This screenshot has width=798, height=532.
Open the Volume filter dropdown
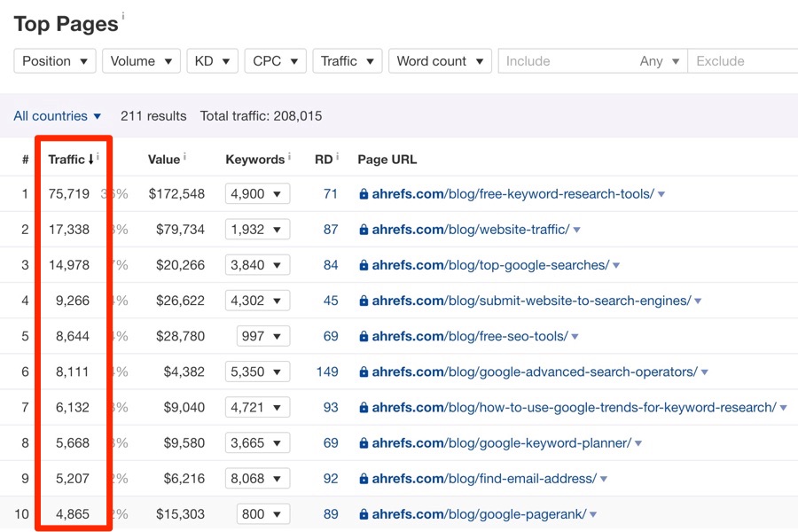click(x=141, y=60)
